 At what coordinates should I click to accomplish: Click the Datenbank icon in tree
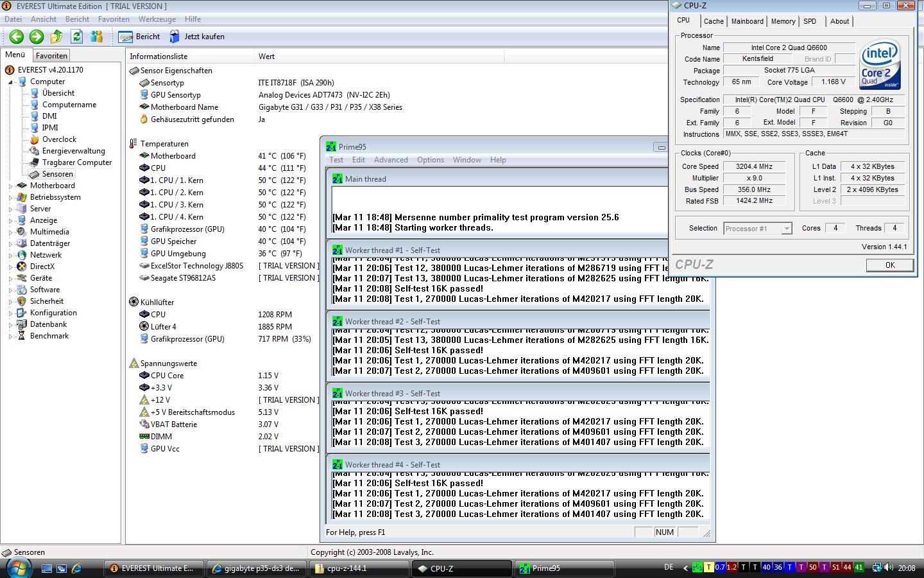point(22,324)
